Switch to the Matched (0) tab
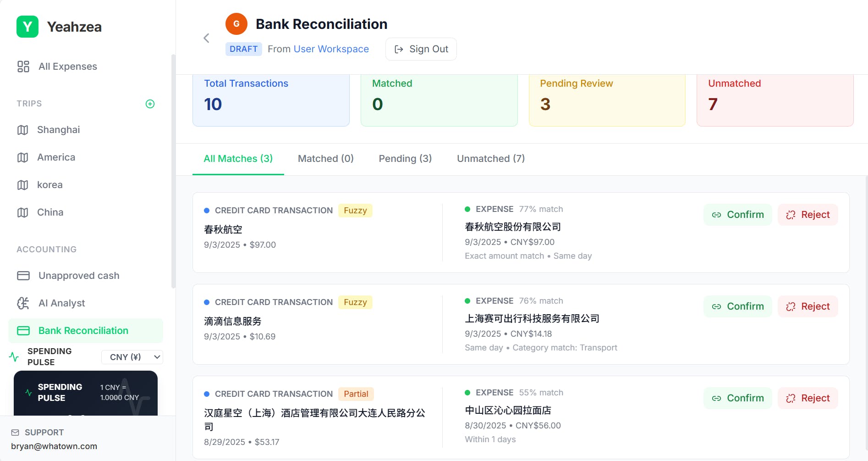The image size is (868, 461). click(x=326, y=159)
